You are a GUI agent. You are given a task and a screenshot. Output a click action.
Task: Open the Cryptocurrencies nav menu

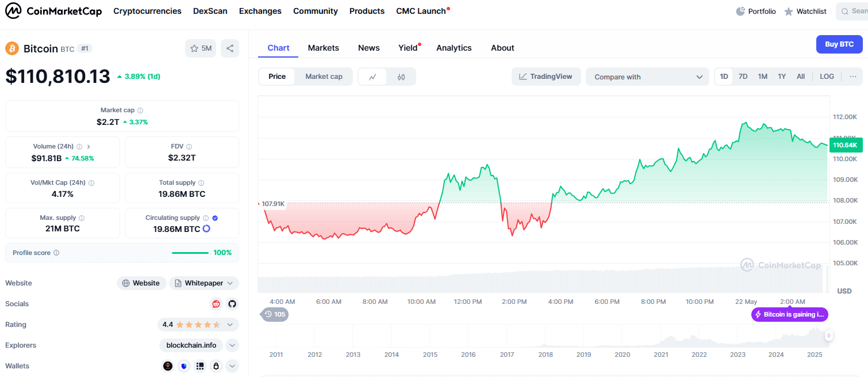[147, 11]
